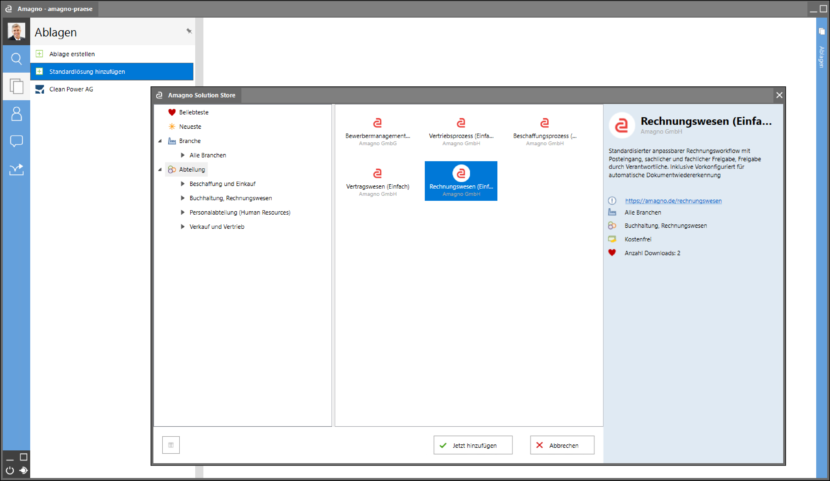Click the minimize dash icon at bottom left
830x481 pixels.
(x=10, y=459)
